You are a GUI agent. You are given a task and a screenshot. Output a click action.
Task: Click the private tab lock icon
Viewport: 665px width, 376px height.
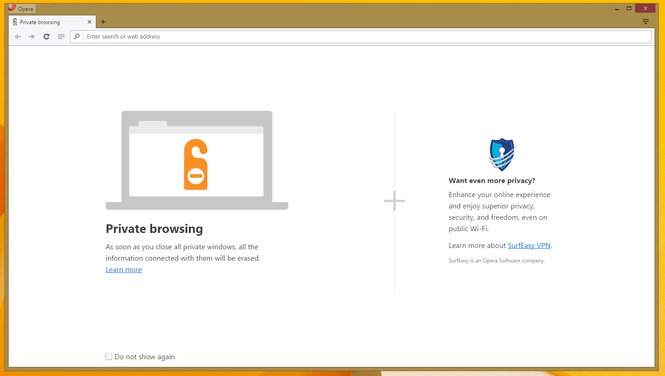pos(15,22)
